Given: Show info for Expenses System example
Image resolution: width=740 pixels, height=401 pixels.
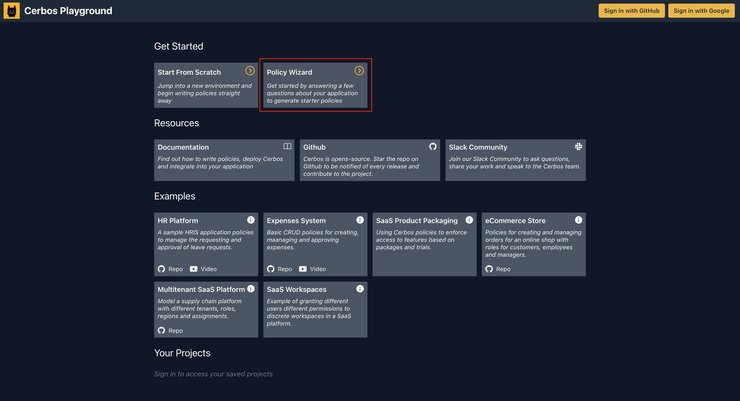Looking at the screenshot, I should click(x=360, y=220).
